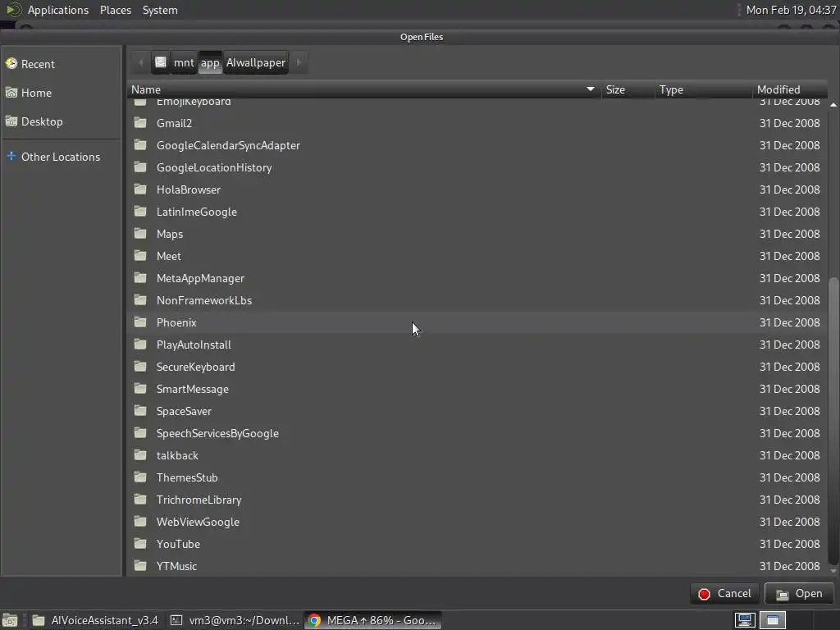This screenshot has height=630, width=840.
Task: Click the LatinImeGoogle folder icon
Action: coord(140,211)
